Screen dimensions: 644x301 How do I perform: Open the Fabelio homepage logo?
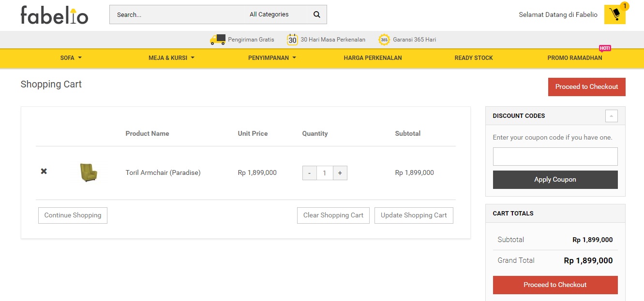[54, 15]
